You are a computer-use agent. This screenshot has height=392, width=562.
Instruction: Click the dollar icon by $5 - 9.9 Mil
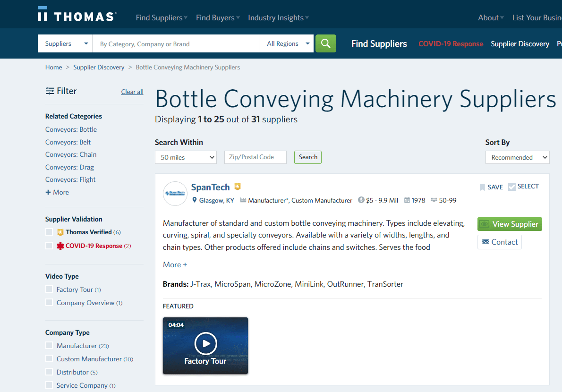[361, 200]
